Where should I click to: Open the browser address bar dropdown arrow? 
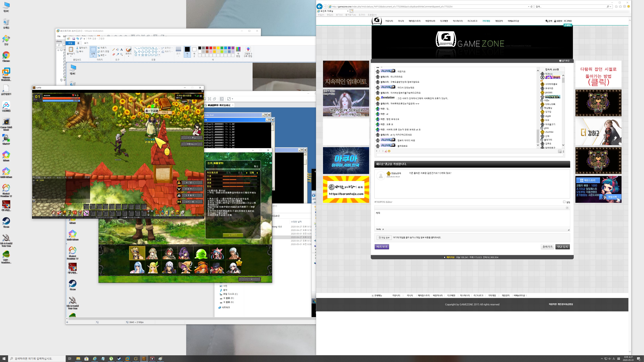tap(528, 7)
